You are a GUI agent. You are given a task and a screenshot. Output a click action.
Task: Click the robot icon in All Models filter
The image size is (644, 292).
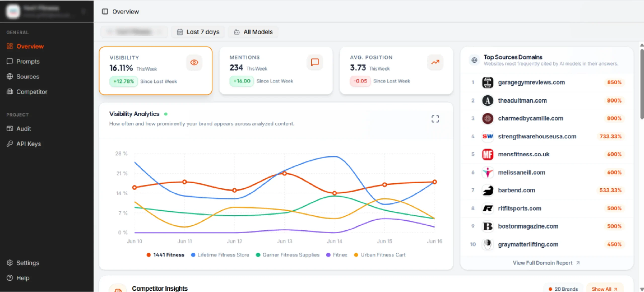coord(236,32)
